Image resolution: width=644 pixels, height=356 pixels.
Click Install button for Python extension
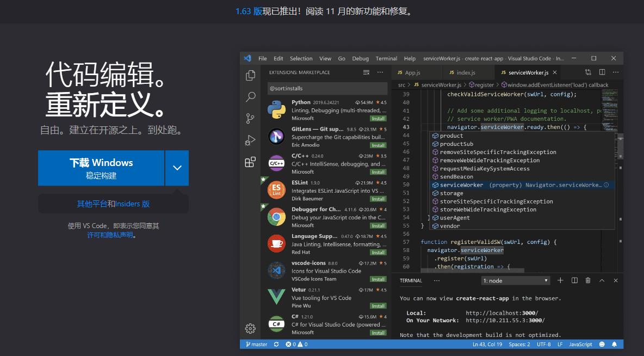pyautogui.click(x=378, y=118)
